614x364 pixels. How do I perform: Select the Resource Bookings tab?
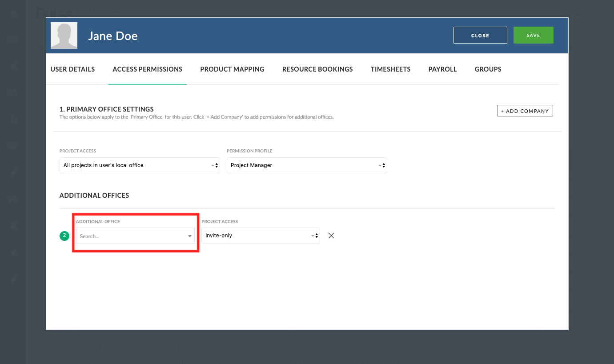[317, 69]
